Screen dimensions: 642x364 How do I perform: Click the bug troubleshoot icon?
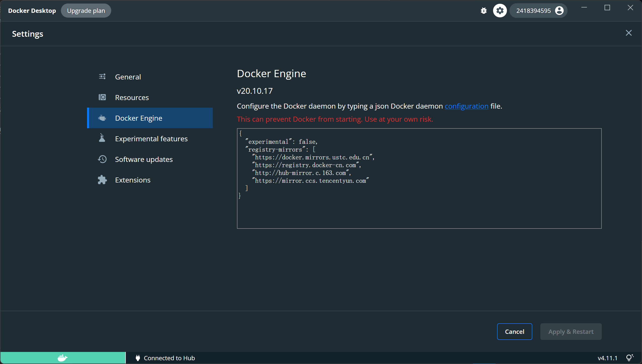point(484,11)
